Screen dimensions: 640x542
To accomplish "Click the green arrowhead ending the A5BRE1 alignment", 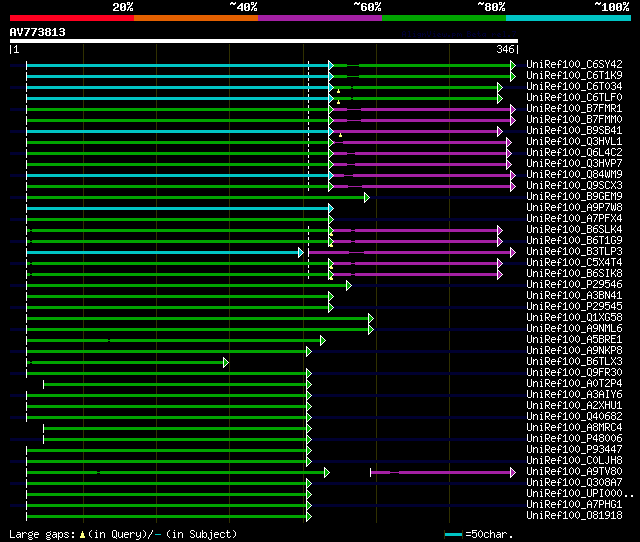I will [323, 340].
